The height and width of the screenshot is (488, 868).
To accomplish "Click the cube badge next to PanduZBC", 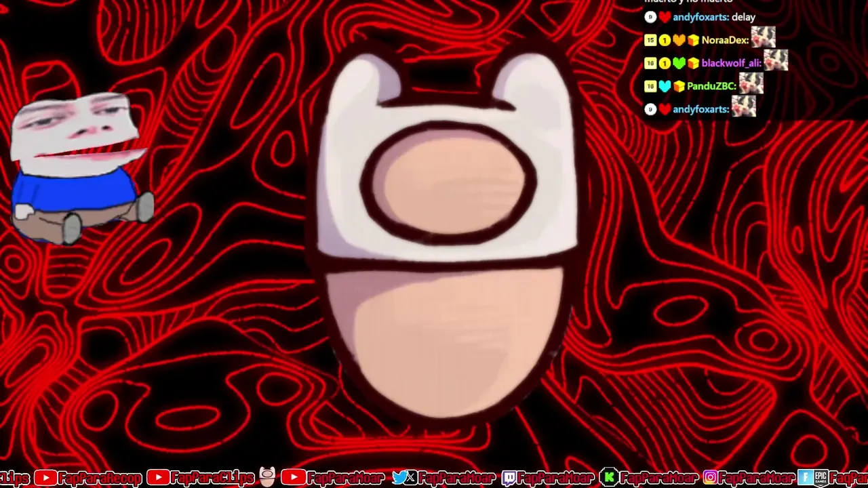I will click(x=679, y=87).
